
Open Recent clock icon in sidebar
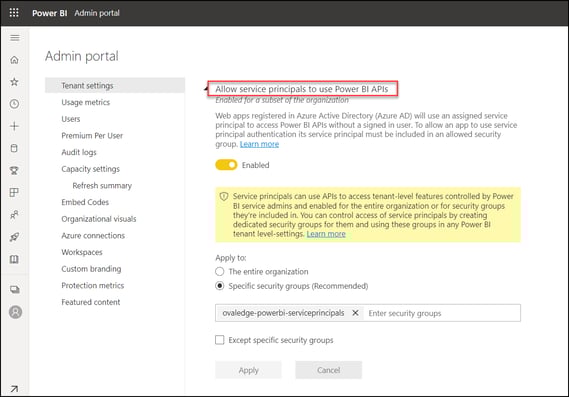[14, 104]
